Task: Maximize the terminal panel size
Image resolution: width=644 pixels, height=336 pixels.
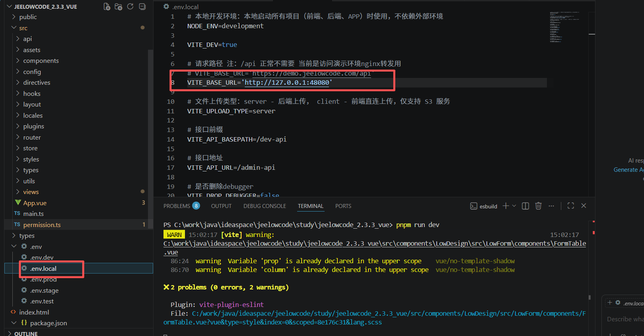Action: 570,206
